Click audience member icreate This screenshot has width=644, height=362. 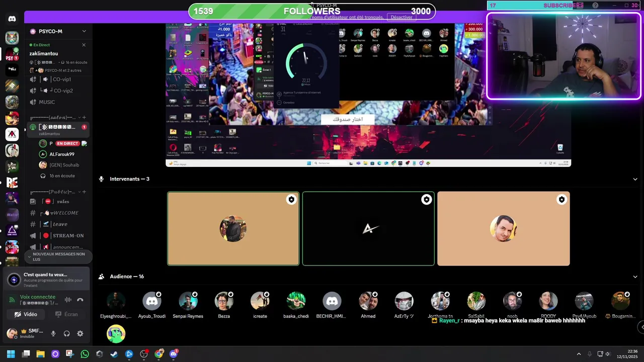pyautogui.click(x=260, y=305)
